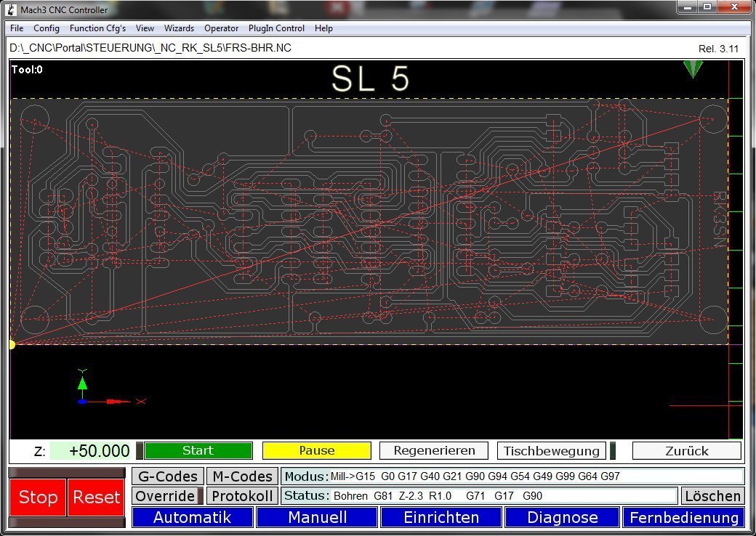Click the Z position value +50.000
The width and height of the screenshot is (756, 536).
(x=91, y=451)
